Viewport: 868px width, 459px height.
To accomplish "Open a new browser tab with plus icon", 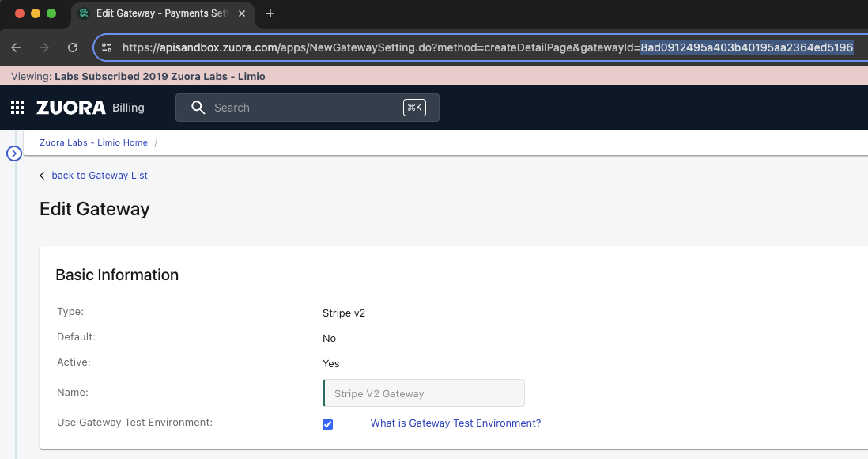I will 270,13.
